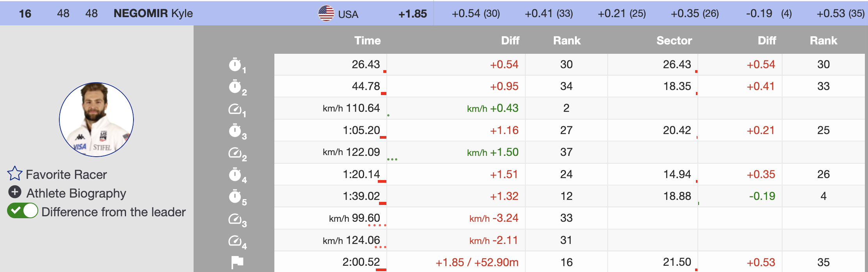Image resolution: width=868 pixels, height=272 pixels.
Task: Mark racer as favorite with star
Action: (x=15, y=174)
